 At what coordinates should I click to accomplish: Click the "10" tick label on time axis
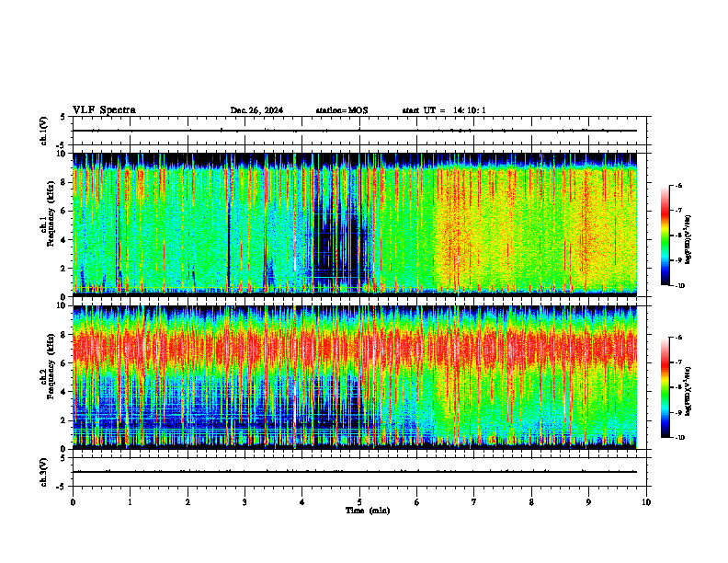[646, 502]
